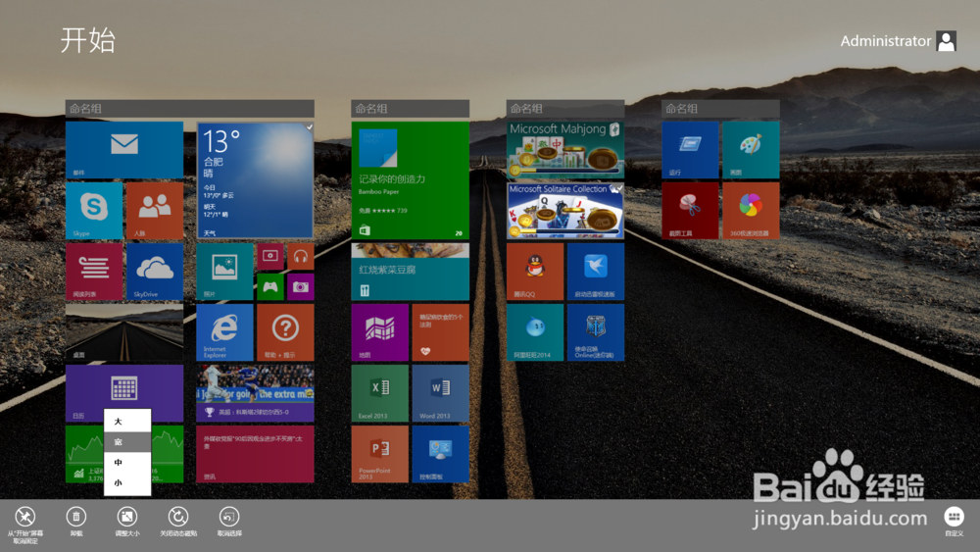Clear selection (取消选择) in app bar

pyautogui.click(x=229, y=522)
